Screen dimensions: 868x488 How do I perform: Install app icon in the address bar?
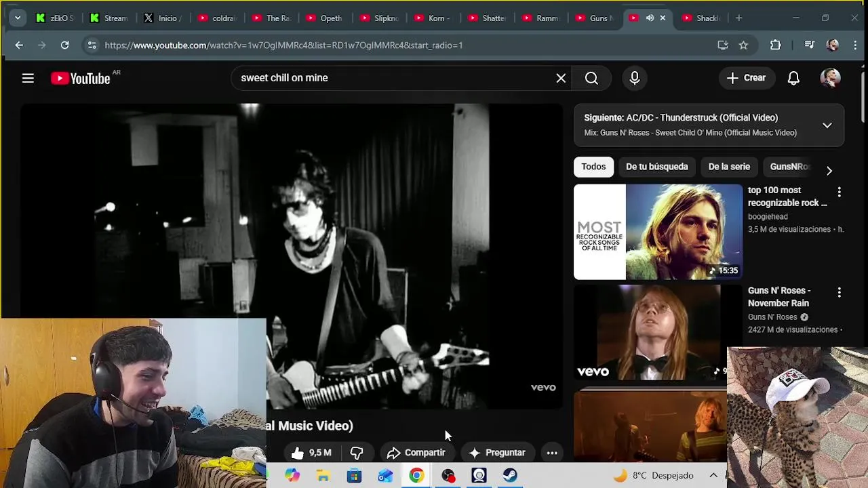coord(723,45)
